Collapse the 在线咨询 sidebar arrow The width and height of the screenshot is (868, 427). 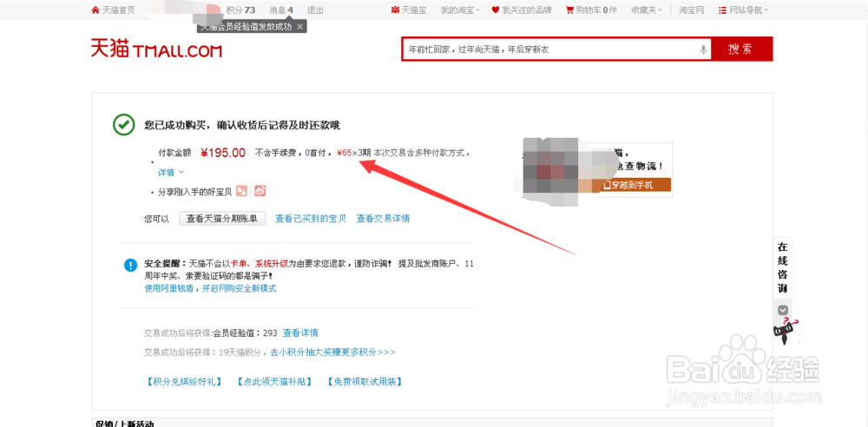782,310
